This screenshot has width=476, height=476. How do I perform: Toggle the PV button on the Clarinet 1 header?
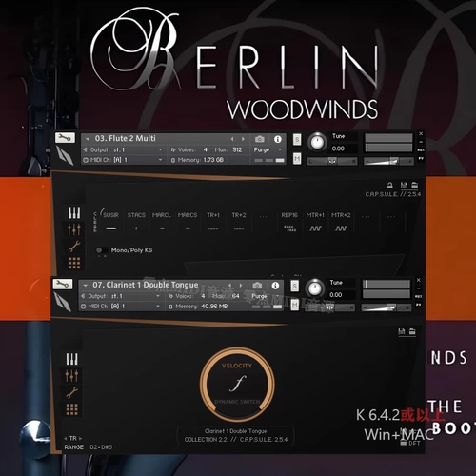(x=419, y=305)
